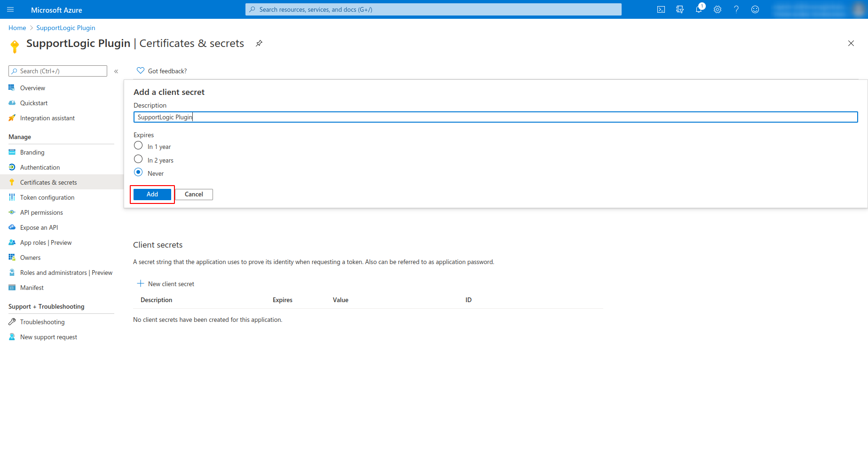Click the Got feedback? link

pos(167,71)
